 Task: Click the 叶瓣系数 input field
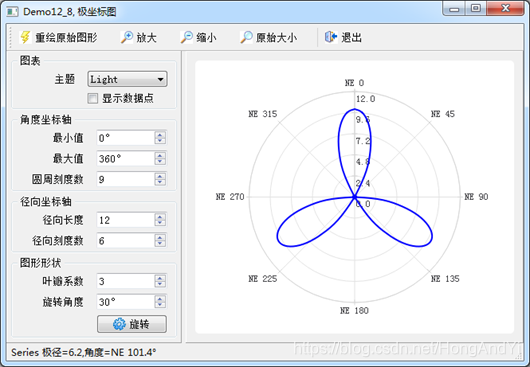point(126,281)
